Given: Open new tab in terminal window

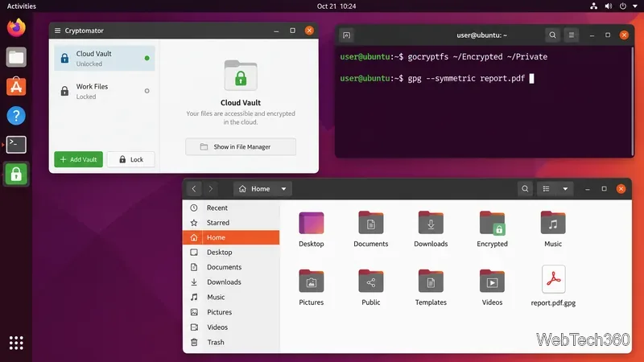Looking at the screenshot, I should pyautogui.click(x=347, y=35).
